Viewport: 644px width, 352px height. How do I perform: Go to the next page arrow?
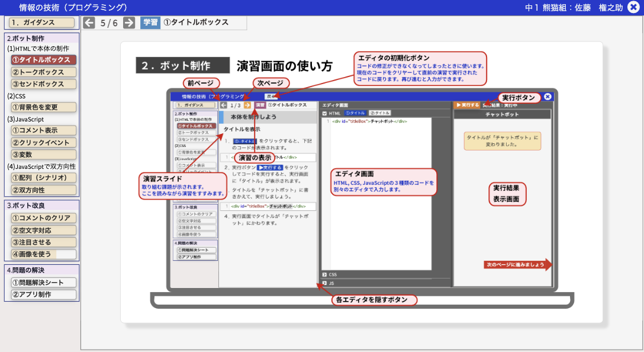point(129,23)
